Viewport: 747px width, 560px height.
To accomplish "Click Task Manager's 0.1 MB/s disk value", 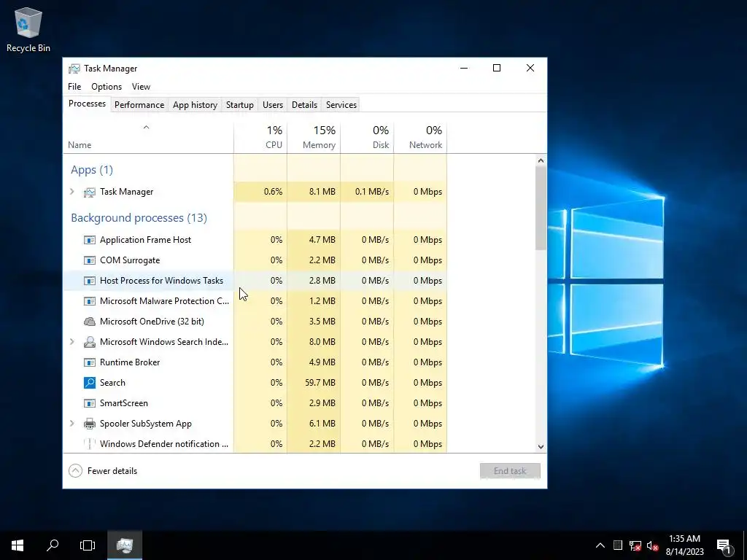I will pos(371,192).
